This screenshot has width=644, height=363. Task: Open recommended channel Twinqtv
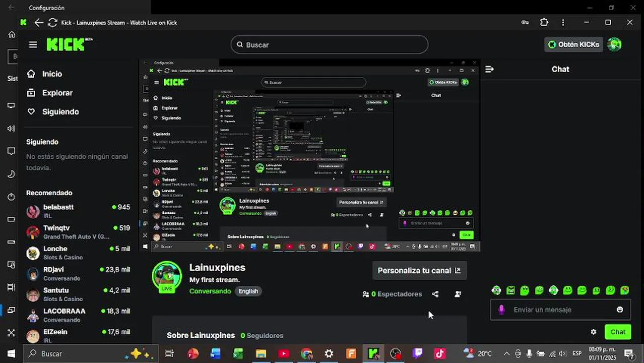(78, 232)
